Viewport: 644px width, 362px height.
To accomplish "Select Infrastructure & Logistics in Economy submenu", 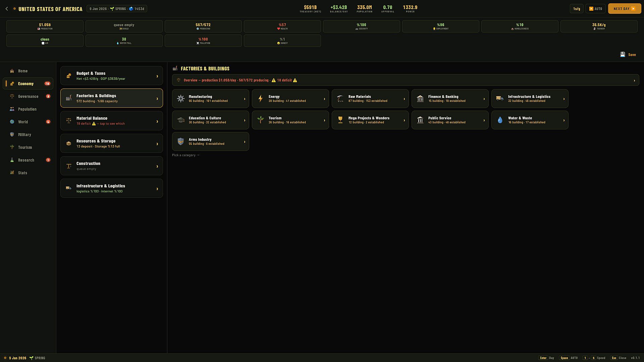I will pos(112,188).
